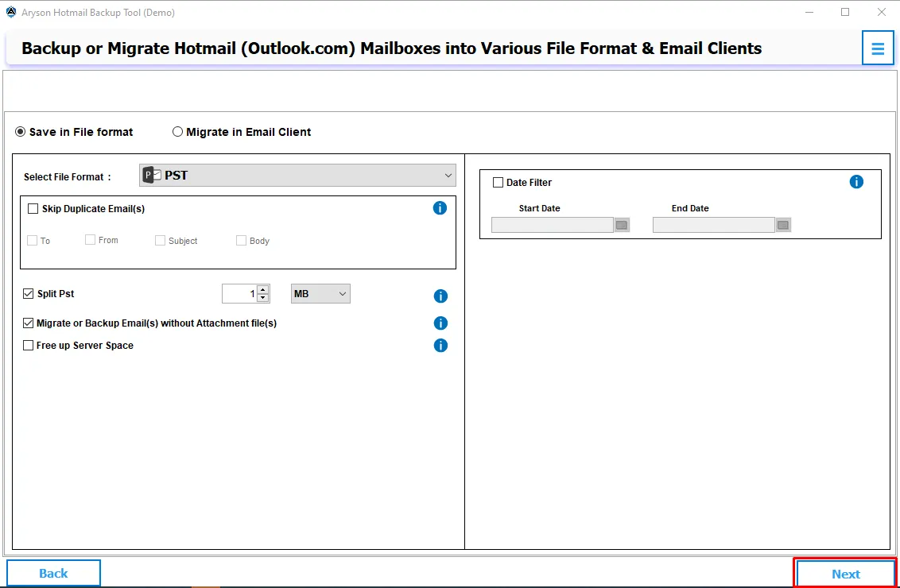Click the Next button
The height and width of the screenshot is (588, 900).
[845, 573]
